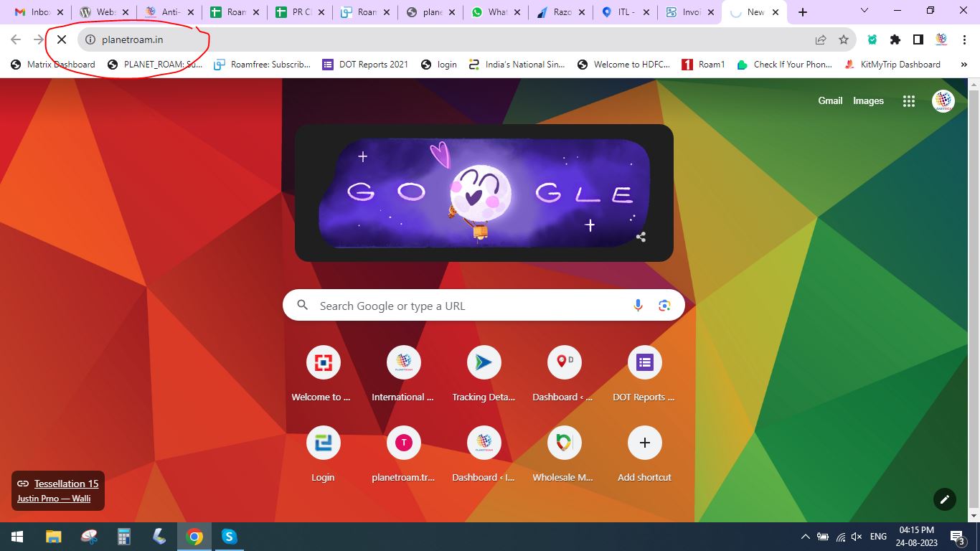Search by voice using the microphone
980x551 pixels.
coord(638,306)
